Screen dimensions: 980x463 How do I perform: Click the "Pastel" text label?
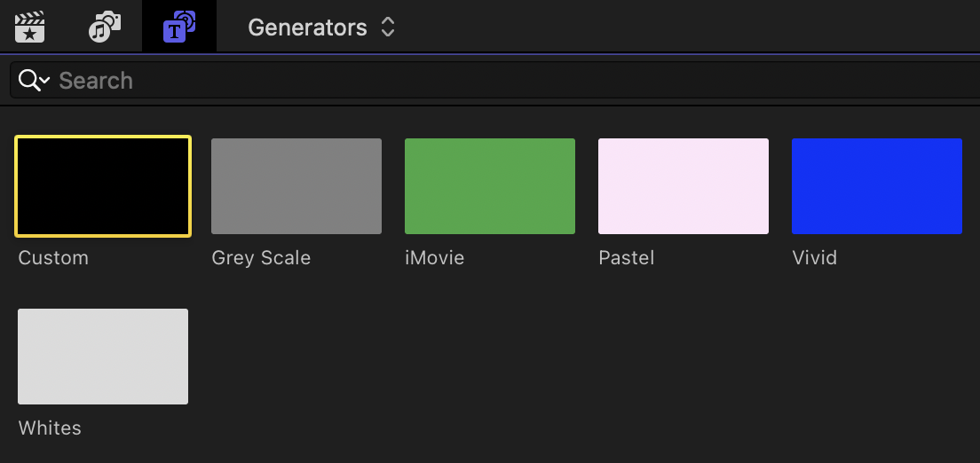(x=627, y=258)
